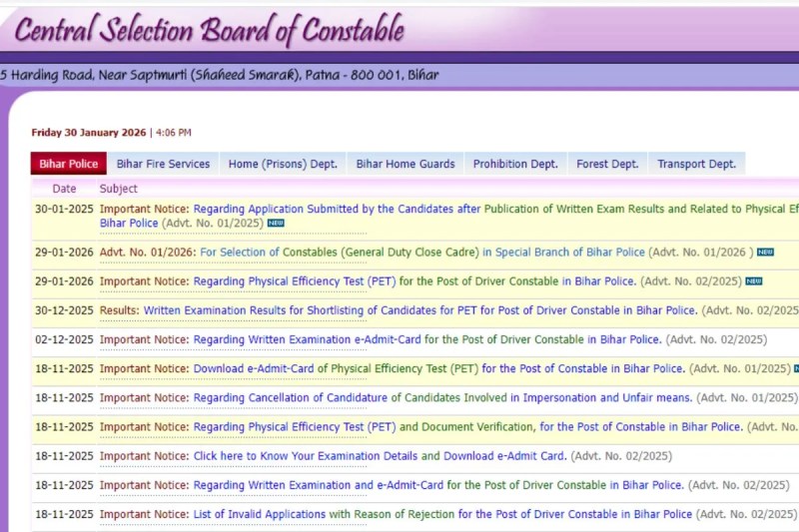Click the 4:06 PM time text
This screenshot has height=532, width=799.
173,133
